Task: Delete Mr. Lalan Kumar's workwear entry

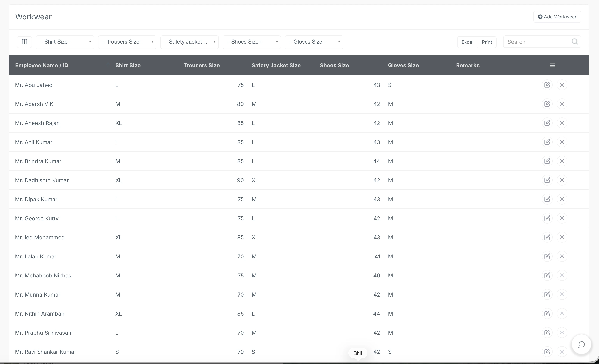Action: [562, 256]
